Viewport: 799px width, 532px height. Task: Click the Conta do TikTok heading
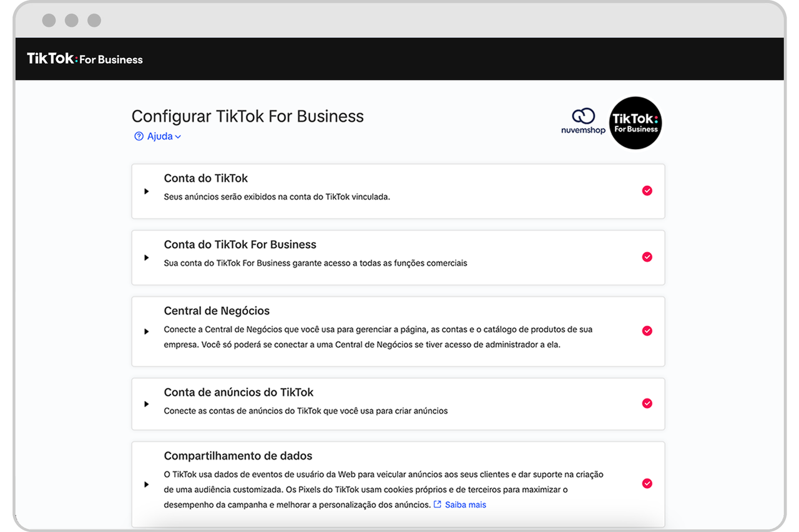[206, 178]
